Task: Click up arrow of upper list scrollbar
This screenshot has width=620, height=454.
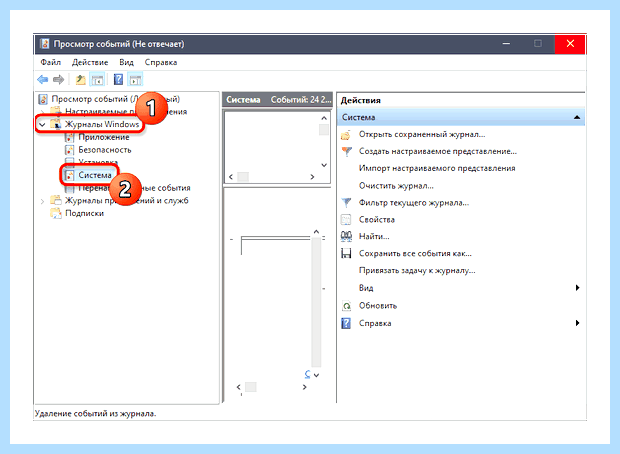Action: click(x=324, y=118)
